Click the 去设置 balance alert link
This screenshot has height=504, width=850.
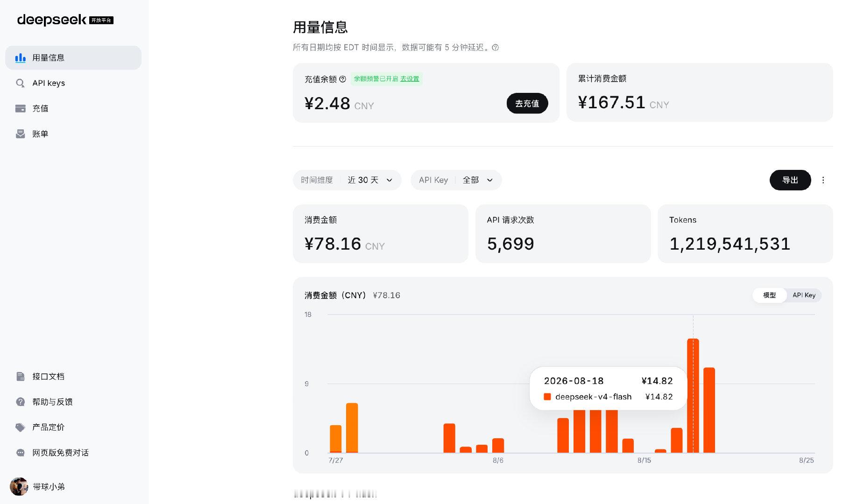410,79
